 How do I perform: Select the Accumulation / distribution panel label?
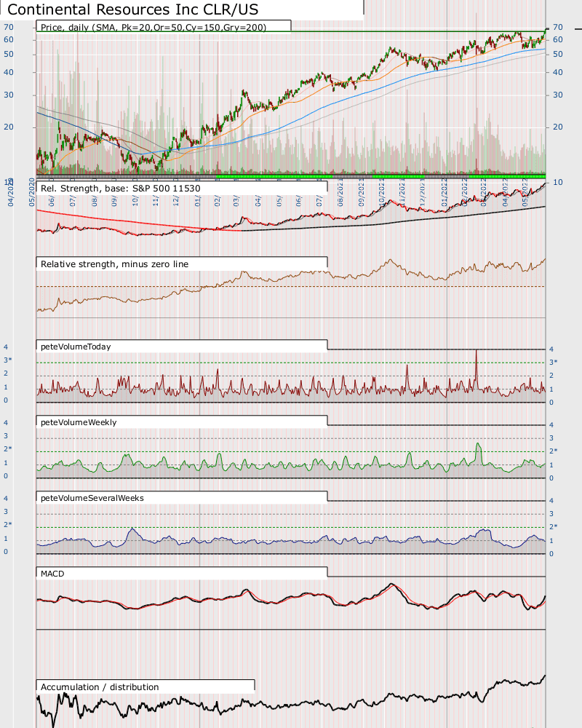(100, 687)
